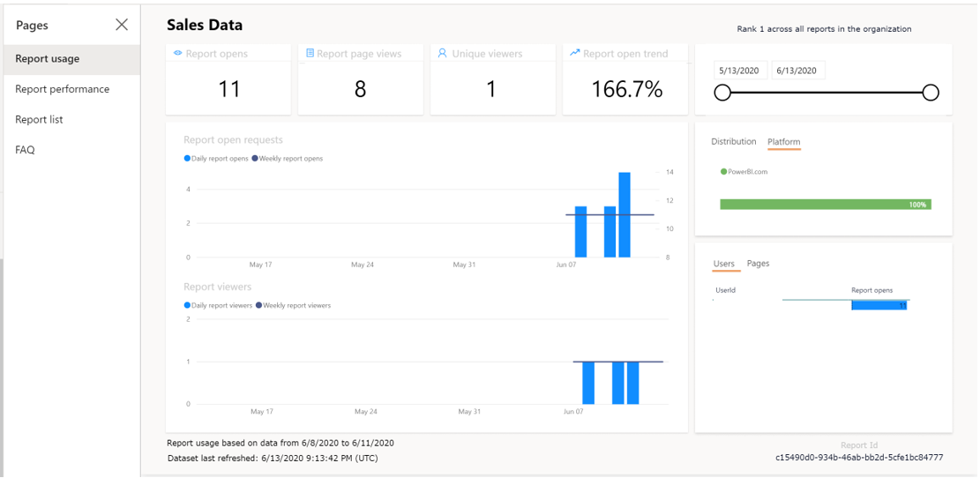Click the Daily report viewers legend item
980x478 pixels.
point(218,305)
